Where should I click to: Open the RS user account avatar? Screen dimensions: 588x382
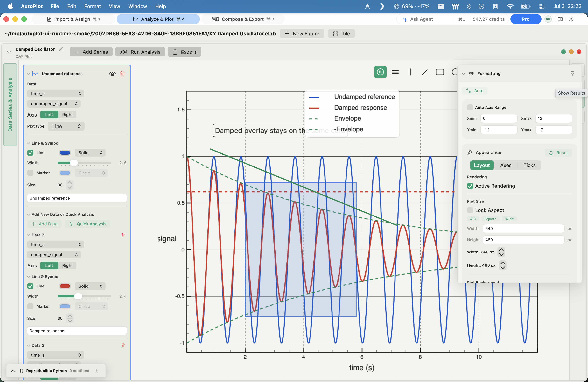548,19
